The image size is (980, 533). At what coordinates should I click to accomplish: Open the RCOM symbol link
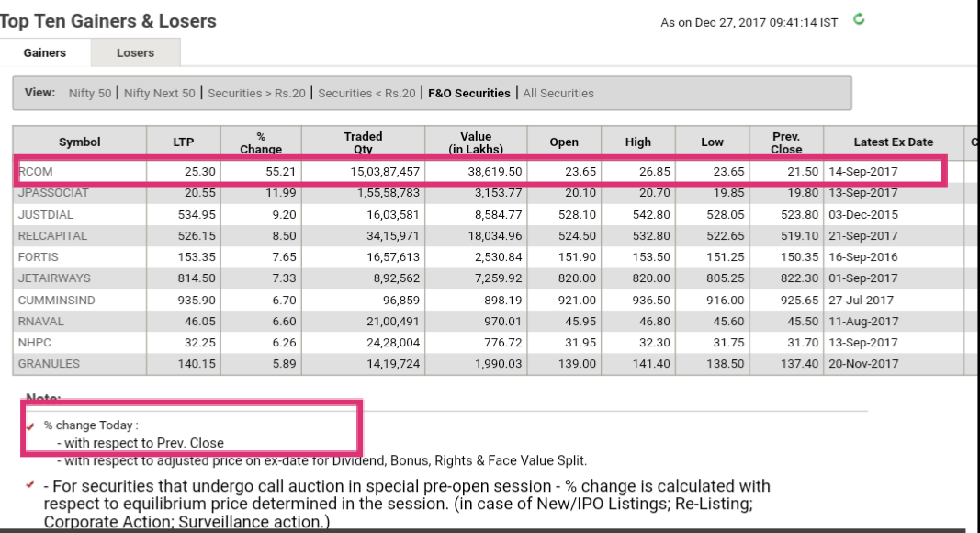[x=36, y=172]
